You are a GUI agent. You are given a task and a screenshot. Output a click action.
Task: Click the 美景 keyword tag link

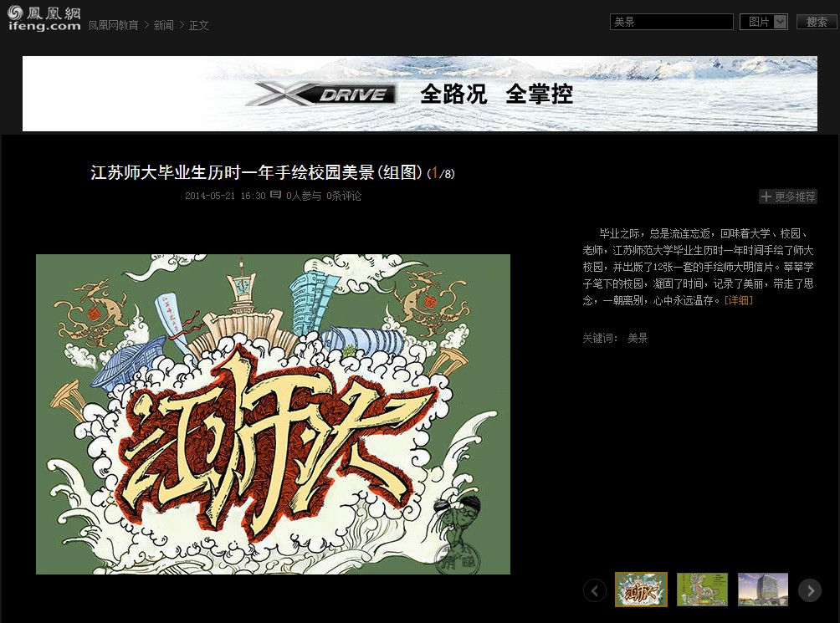[x=638, y=339]
